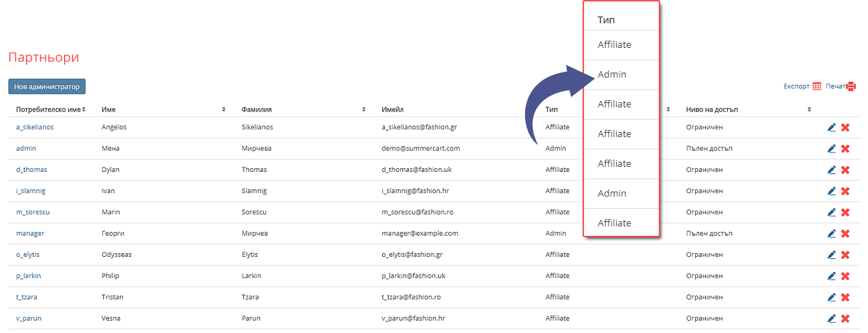Click the Експорт text link

click(796, 86)
